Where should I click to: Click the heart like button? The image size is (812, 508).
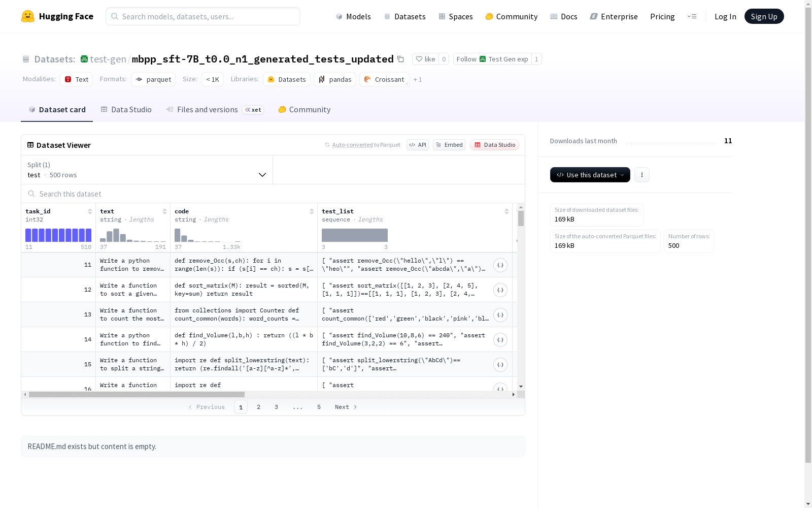pos(425,59)
